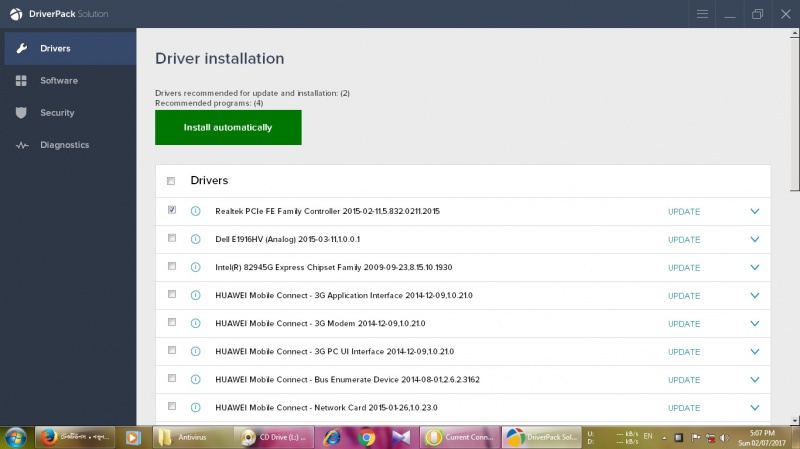Open Action Center flag tray icon
The height and width of the screenshot is (449, 800).
695,438
